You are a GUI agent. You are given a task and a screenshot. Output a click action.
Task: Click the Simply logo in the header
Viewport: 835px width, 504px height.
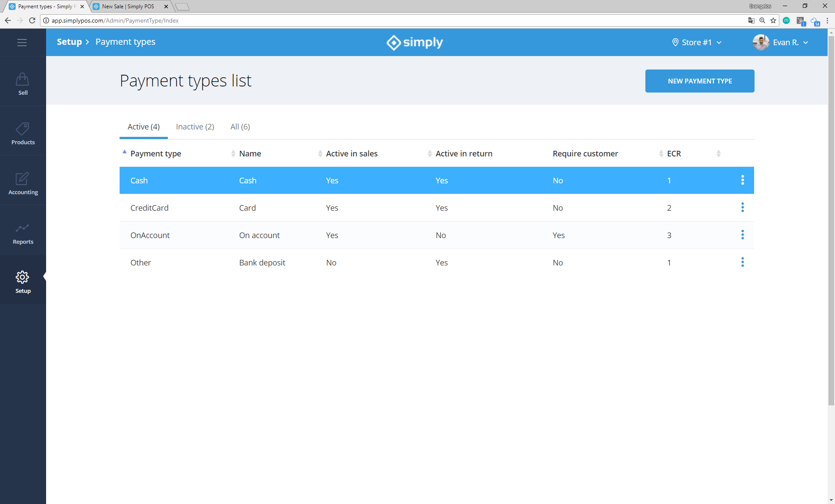pyautogui.click(x=414, y=42)
